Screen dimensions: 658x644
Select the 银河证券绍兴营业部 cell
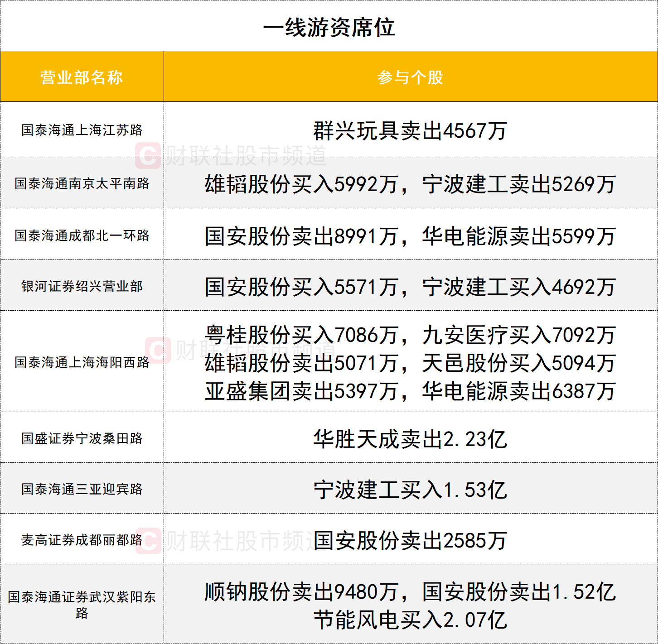[x=82, y=286]
